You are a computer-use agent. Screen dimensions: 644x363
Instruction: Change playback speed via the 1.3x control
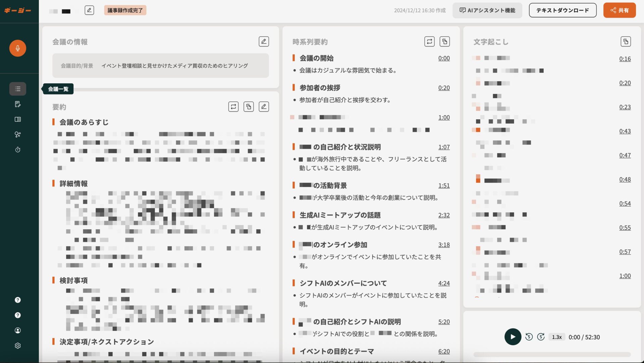[556, 337]
